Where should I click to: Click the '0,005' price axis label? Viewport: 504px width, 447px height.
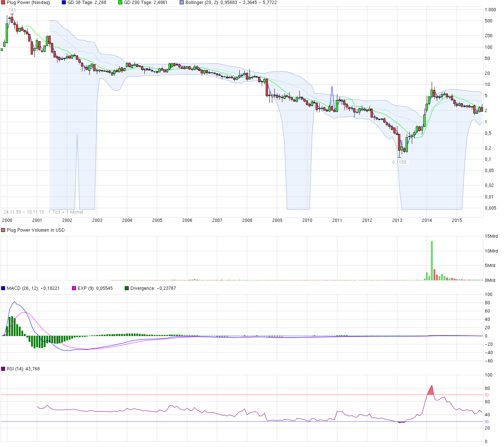[x=491, y=208]
